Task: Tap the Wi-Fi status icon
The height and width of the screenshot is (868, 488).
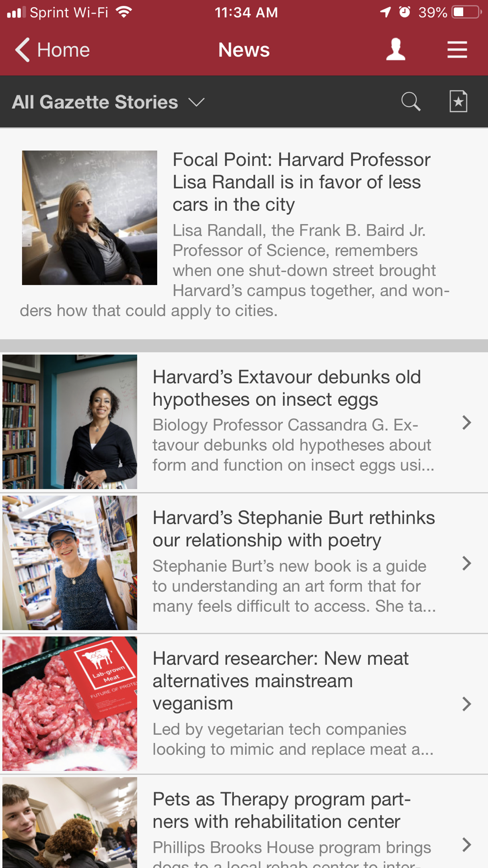Action: click(x=124, y=12)
